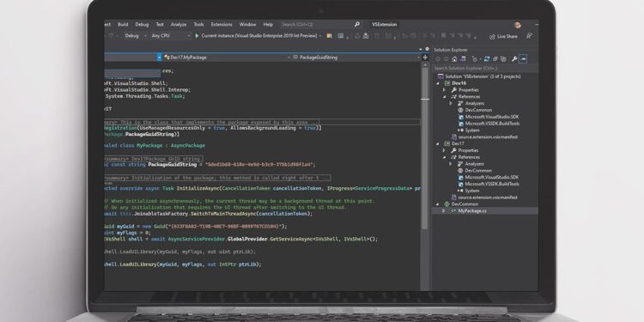Sync with Active Document in Solution Explorer
644x322 pixels.
point(487,59)
